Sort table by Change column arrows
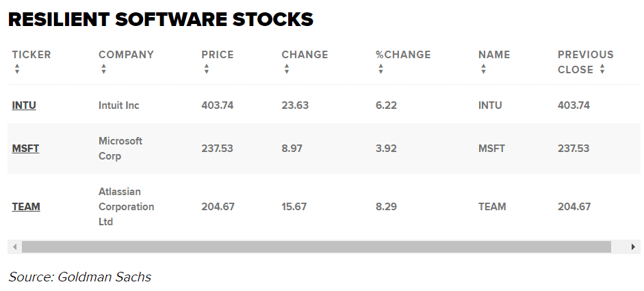Image resolution: width=644 pixels, height=291 pixels. 286,69
